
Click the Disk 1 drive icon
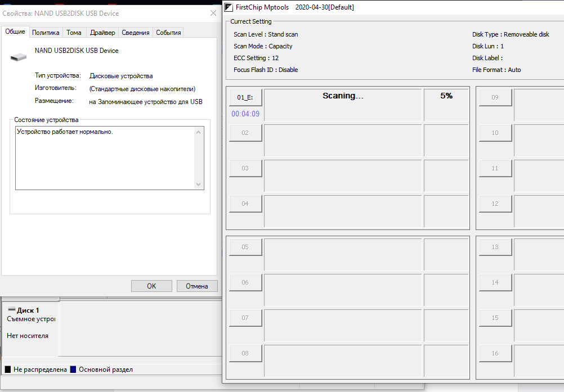click(x=12, y=309)
